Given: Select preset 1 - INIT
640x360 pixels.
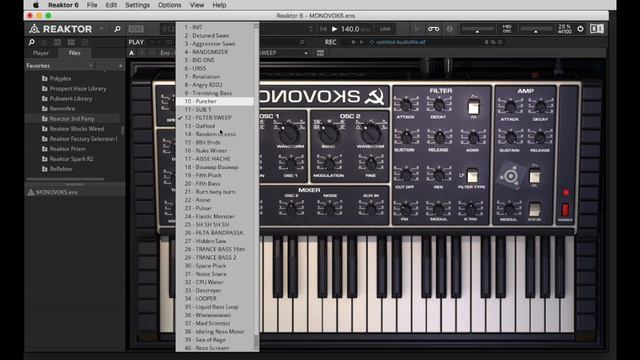Looking at the screenshot, I should 215,27.
